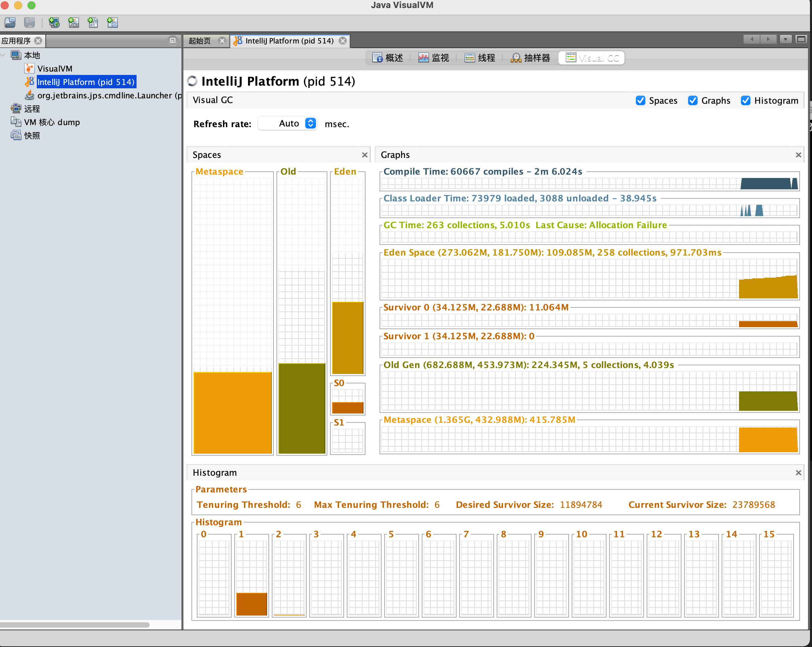Click the GC Time graph title text

click(525, 225)
